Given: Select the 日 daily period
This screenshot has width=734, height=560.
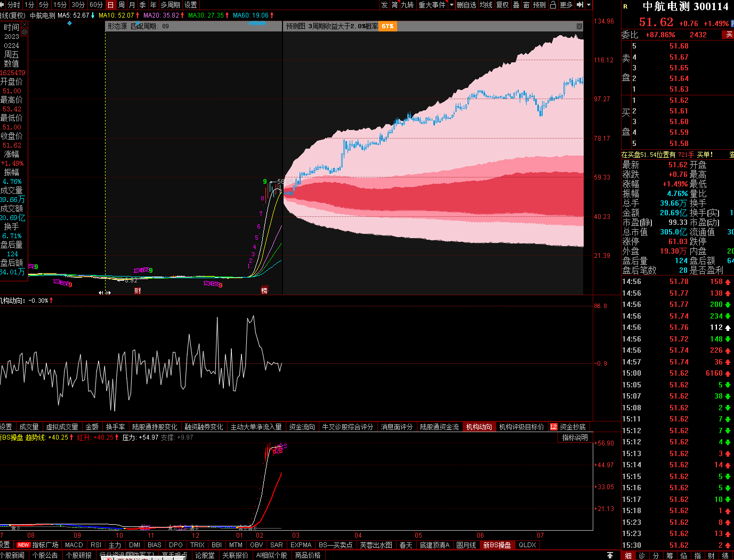Looking at the screenshot, I should [x=110, y=5].
